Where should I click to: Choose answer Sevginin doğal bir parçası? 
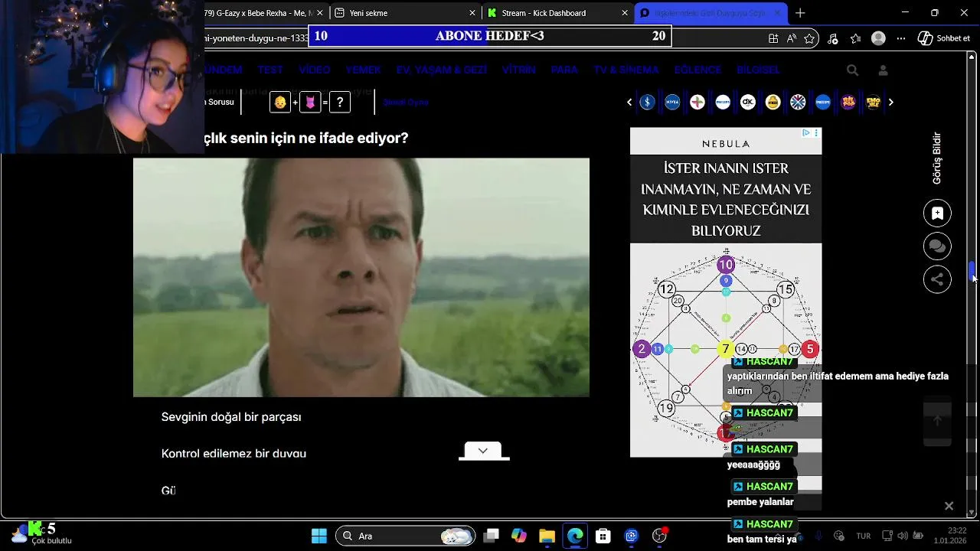[x=231, y=417]
